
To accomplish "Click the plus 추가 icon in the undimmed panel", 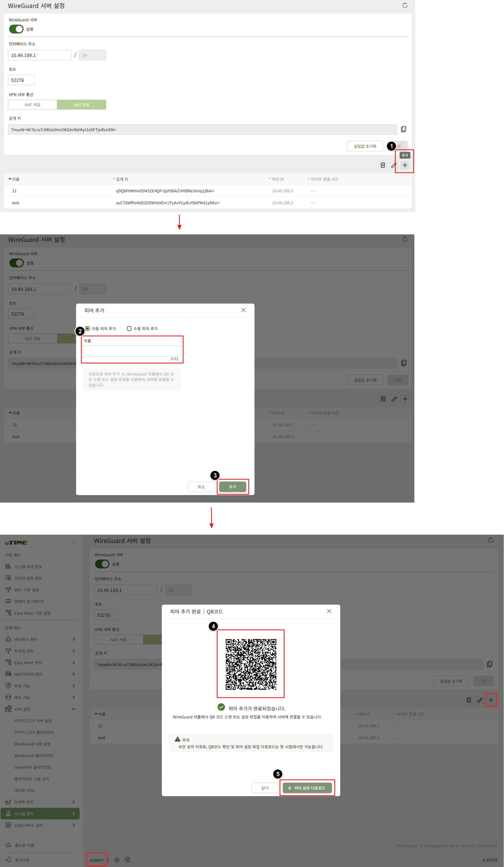I will 405,165.
